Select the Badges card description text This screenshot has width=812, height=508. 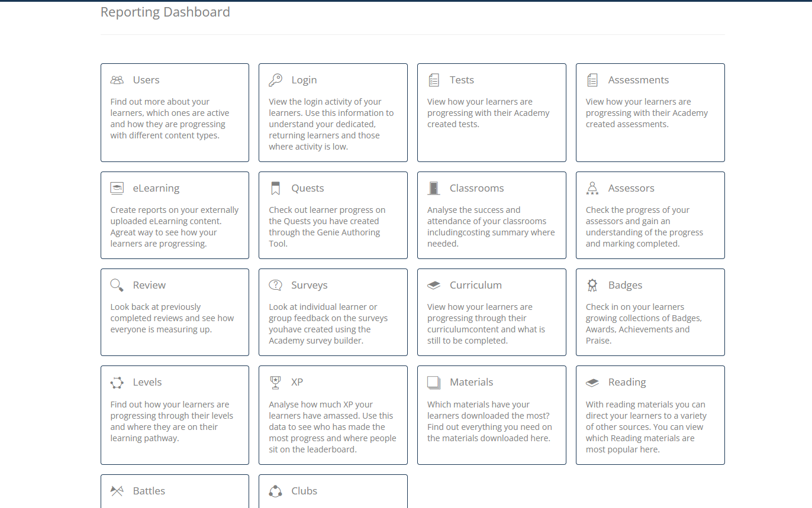click(x=643, y=323)
